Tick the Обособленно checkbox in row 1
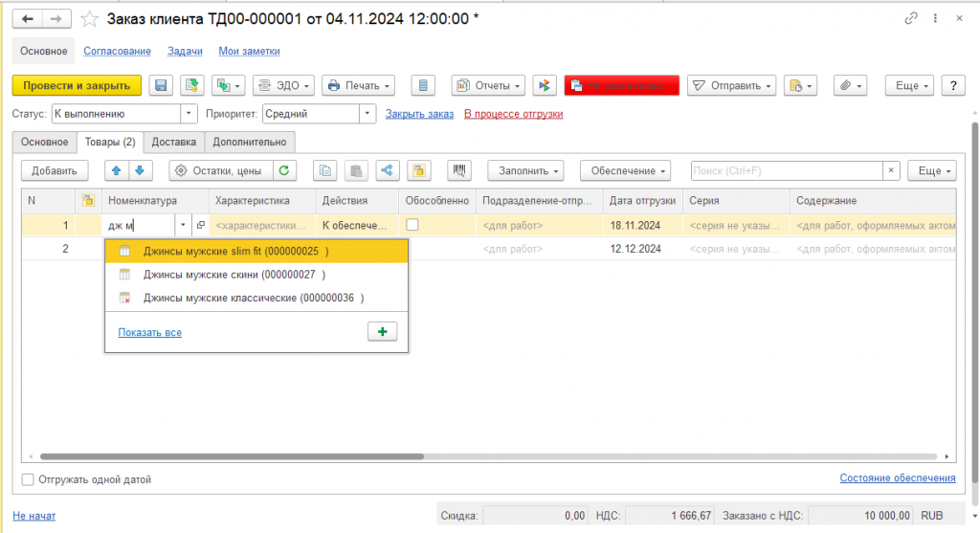980x533 pixels. (412, 225)
